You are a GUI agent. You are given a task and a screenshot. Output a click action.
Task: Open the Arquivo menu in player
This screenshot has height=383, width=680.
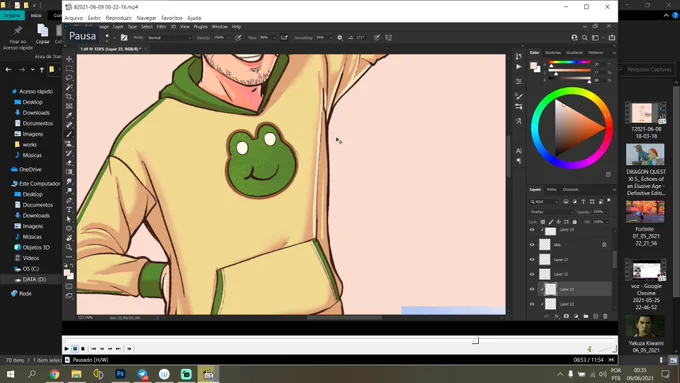[x=73, y=18]
